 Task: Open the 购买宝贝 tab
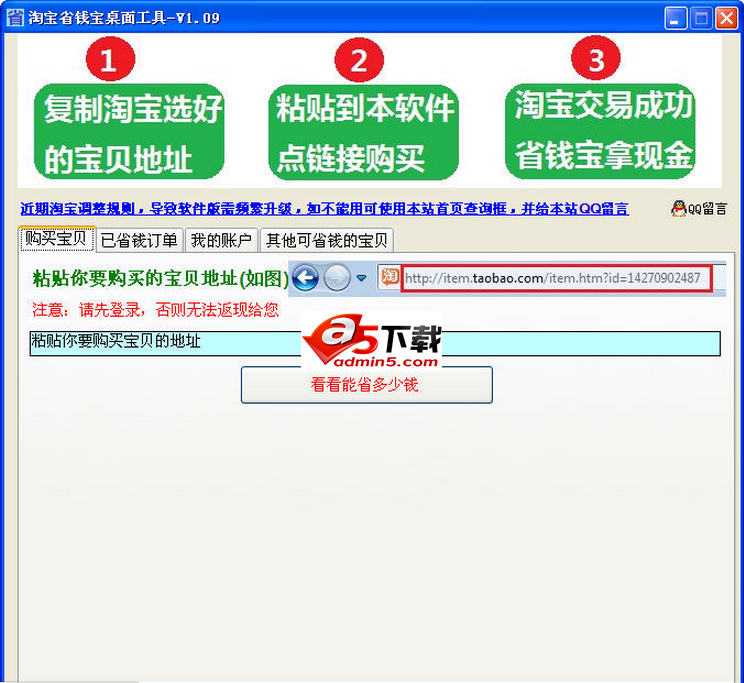tap(57, 239)
